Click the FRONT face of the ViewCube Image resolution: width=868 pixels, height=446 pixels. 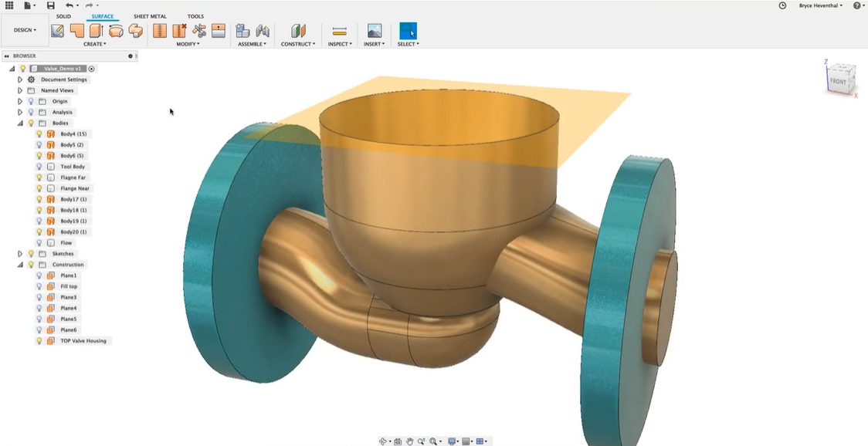[839, 80]
